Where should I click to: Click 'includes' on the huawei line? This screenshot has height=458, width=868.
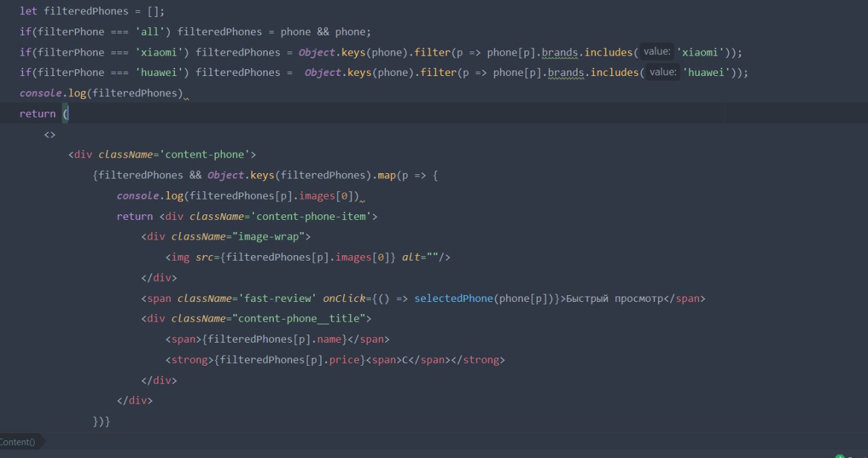614,73
